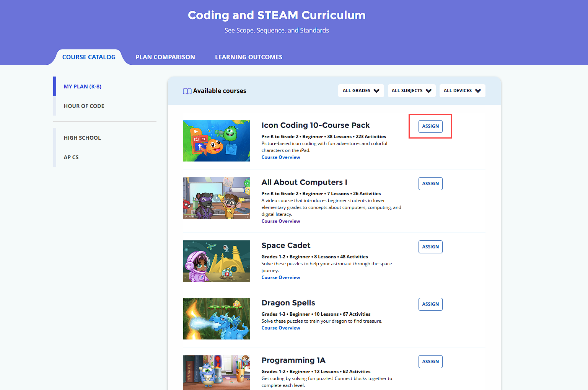Open the All Grades filter dropdown
588x390 pixels.
coord(361,91)
